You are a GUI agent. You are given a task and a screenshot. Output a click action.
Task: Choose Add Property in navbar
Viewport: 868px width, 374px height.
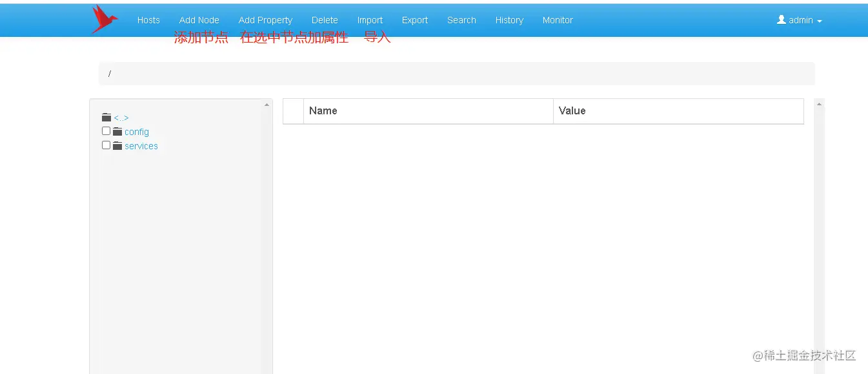coord(265,20)
